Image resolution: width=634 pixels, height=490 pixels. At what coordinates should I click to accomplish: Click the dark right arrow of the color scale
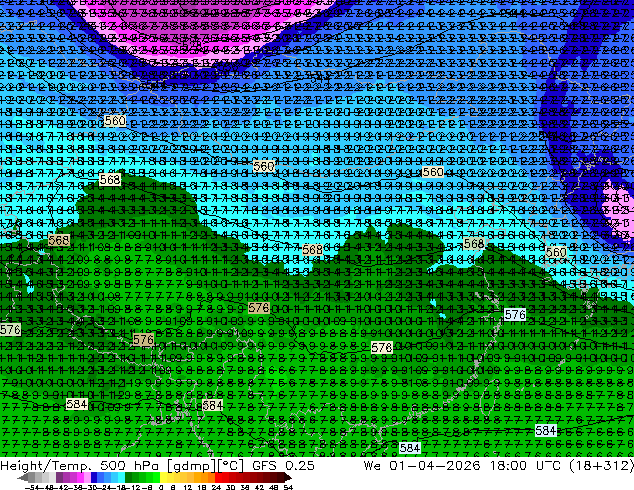(x=288, y=478)
